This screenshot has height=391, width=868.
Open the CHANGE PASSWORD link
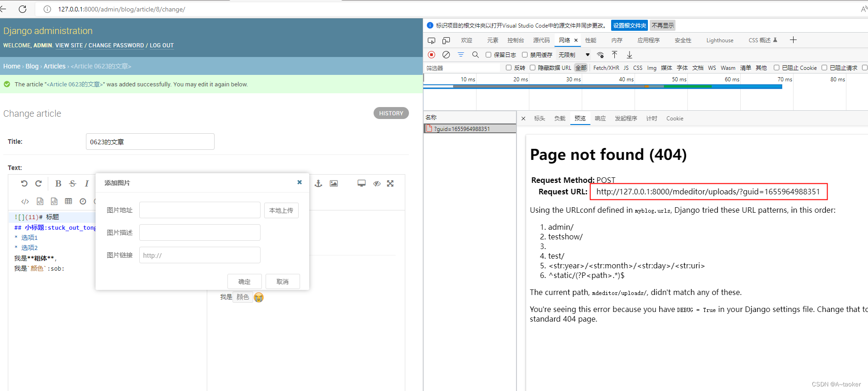(x=116, y=45)
